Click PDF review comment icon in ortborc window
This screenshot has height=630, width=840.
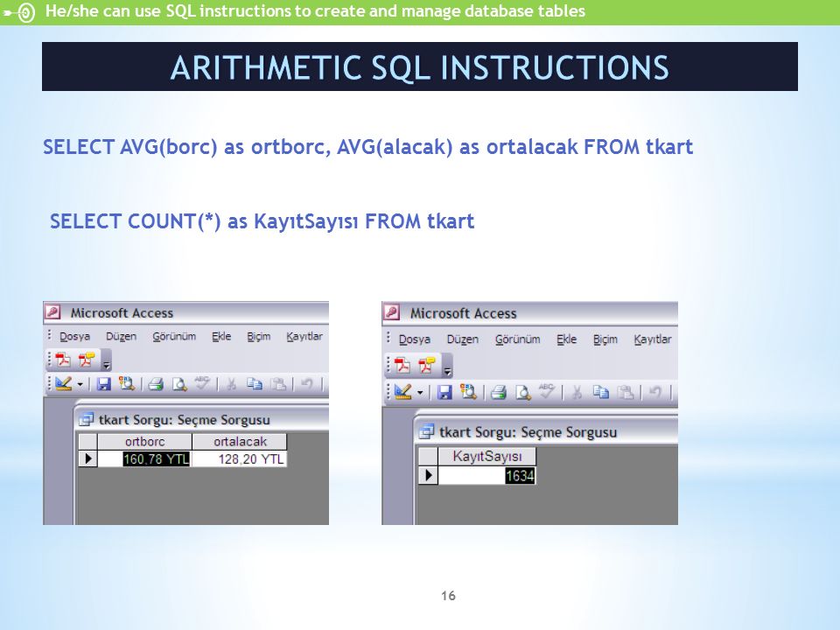tap(87, 360)
